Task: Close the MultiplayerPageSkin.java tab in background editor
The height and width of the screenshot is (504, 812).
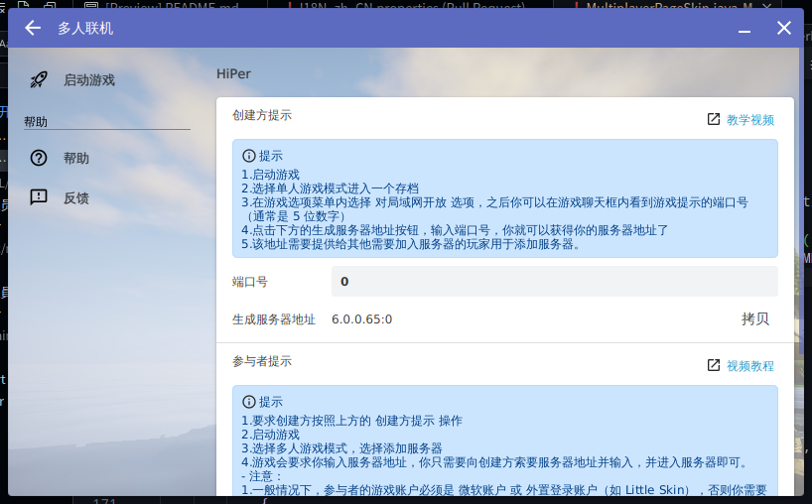Action: 767,5
